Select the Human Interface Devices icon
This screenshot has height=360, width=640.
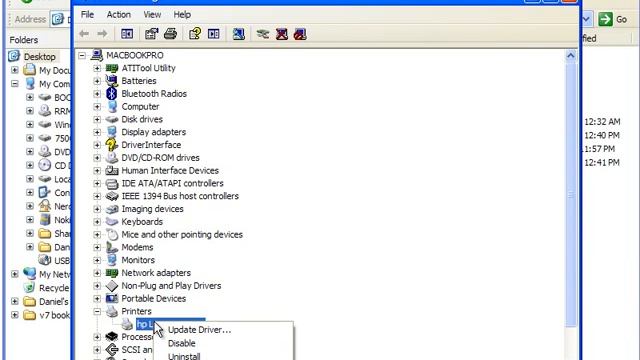pyautogui.click(x=111, y=170)
